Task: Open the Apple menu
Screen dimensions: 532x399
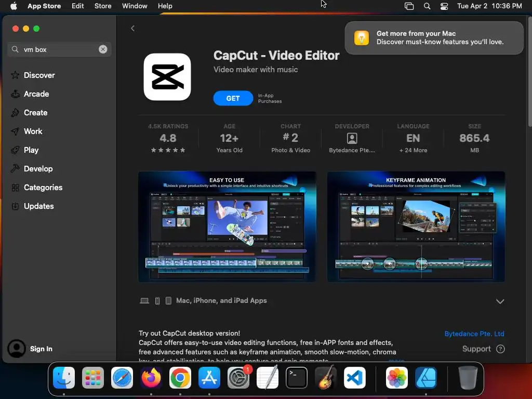Action: tap(14, 6)
